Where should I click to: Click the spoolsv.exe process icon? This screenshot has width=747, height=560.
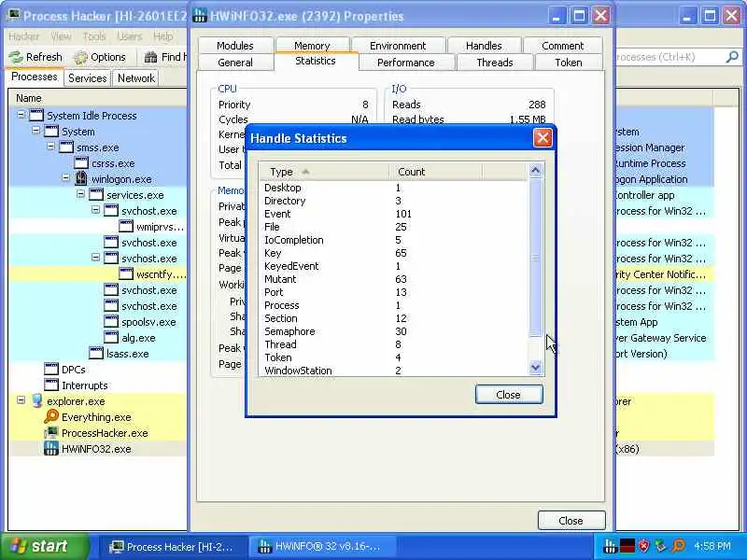tap(111, 321)
